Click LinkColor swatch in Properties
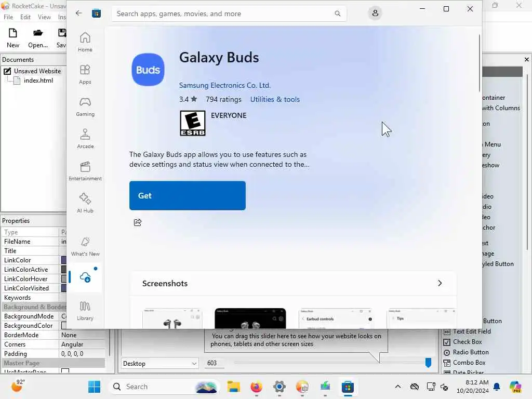This screenshot has width=532, height=399. coord(63,260)
